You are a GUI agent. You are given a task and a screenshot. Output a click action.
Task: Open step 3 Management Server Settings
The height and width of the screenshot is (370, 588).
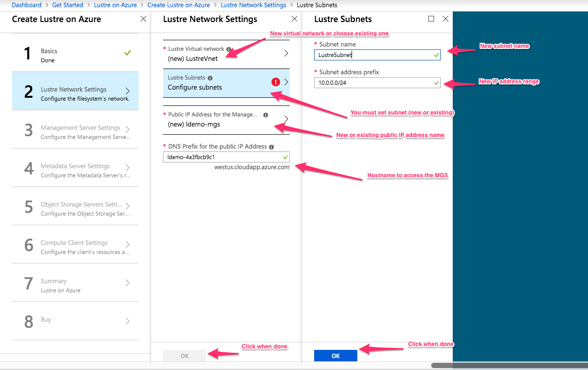75,129
